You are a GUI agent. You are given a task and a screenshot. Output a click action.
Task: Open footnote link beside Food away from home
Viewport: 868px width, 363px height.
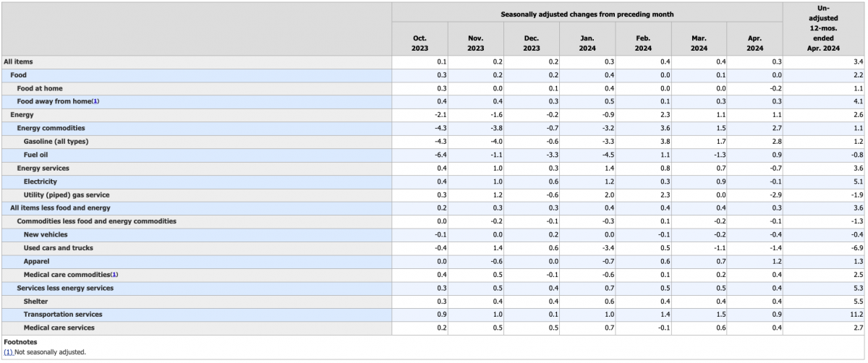pyautogui.click(x=95, y=101)
